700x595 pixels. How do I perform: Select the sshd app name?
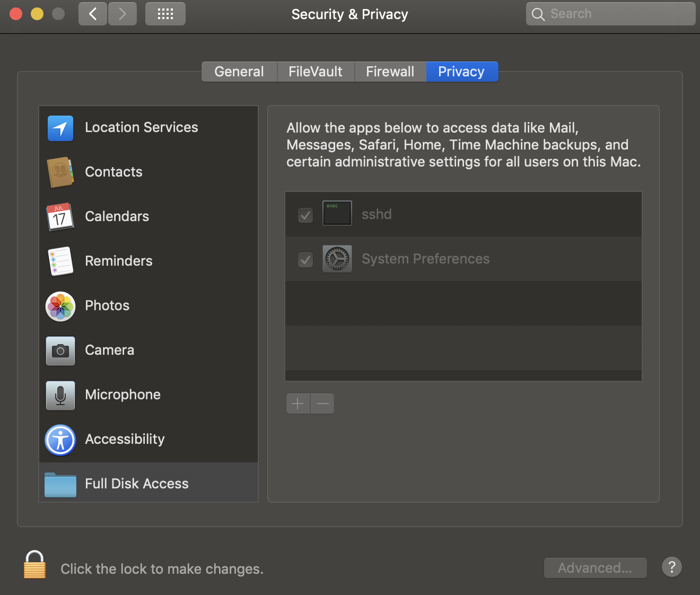pyautogui.click(x=377, y=214)
